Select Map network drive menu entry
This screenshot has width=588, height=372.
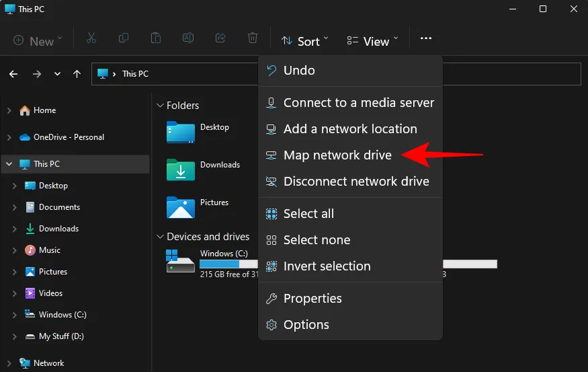(x=337, y=155)
